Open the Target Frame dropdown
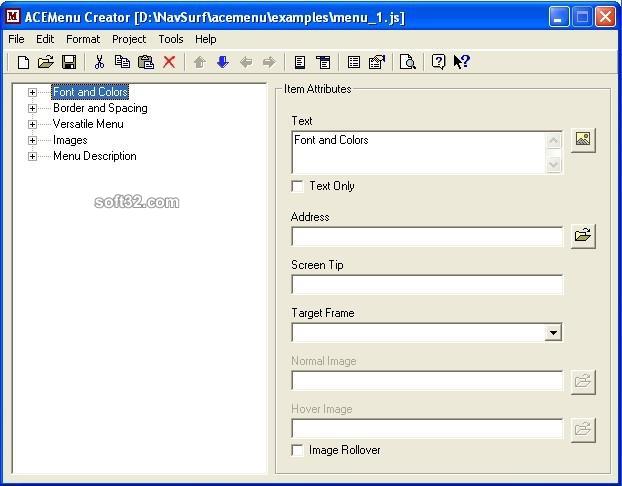Viewport: 622px width, 486px height. [x=553, y=332]
